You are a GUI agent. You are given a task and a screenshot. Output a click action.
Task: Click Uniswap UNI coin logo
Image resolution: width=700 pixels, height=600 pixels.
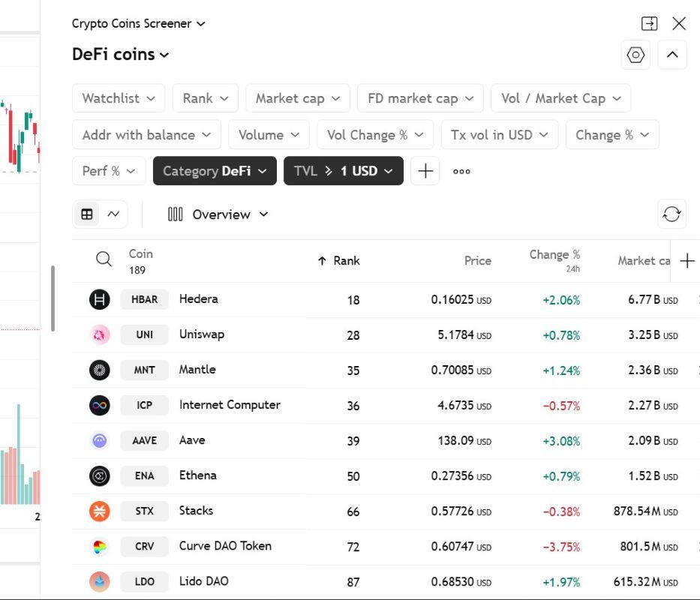coord(100,334)
